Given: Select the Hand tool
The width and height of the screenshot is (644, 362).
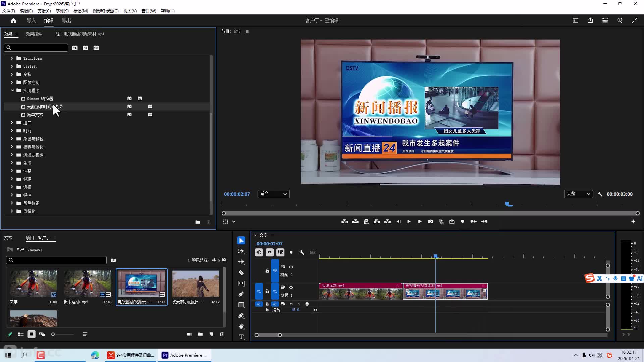Looking at the screenshot, I should 241,326.
